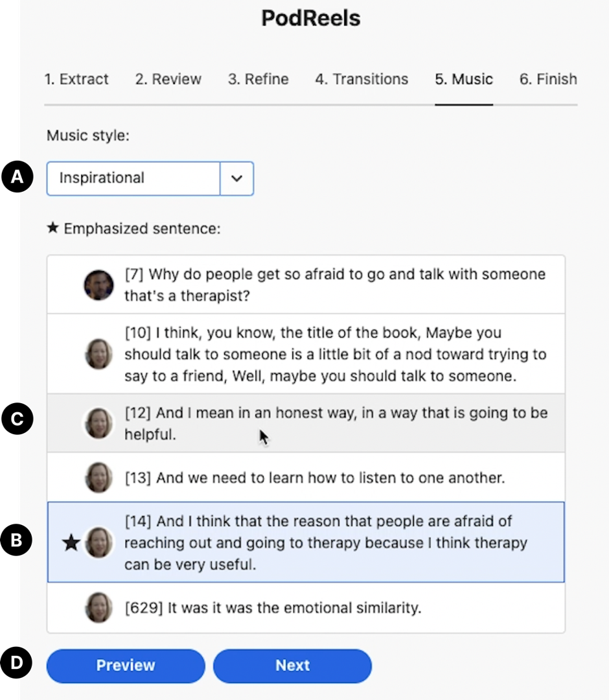
Task: Click the Next button
Action: coord(292,666)
